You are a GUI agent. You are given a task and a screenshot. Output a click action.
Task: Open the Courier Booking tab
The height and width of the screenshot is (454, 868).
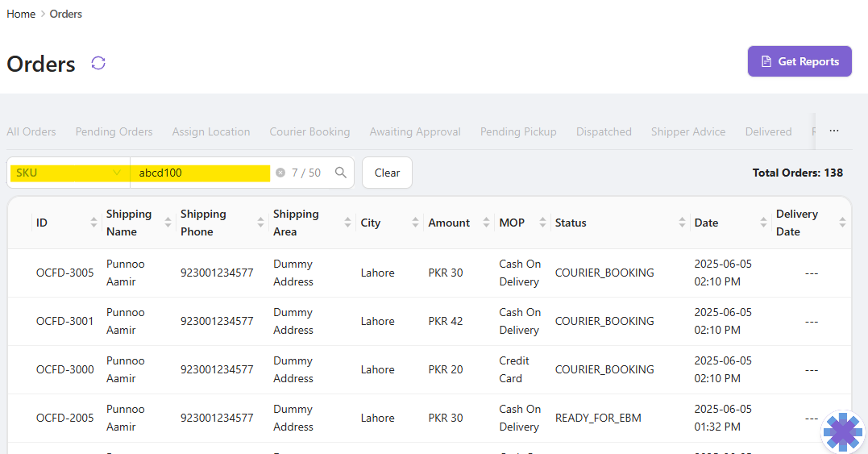(x=309, y=131)
